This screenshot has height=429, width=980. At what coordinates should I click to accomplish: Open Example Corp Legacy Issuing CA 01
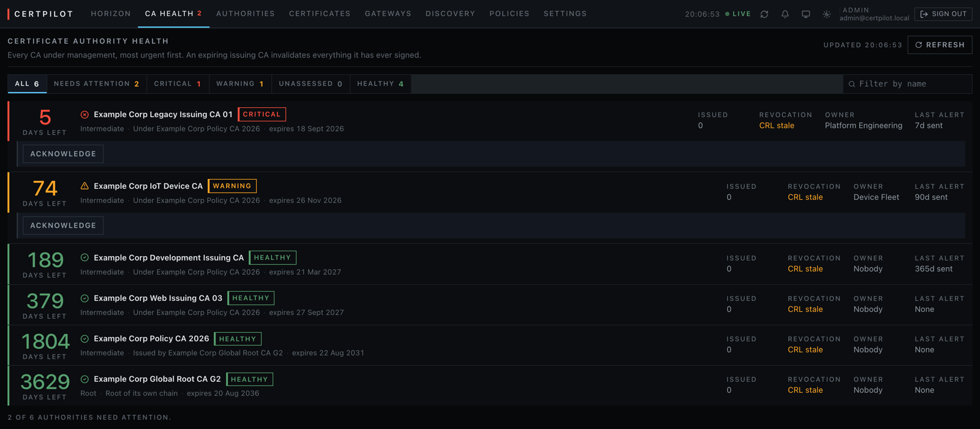(x=163, y=115)
